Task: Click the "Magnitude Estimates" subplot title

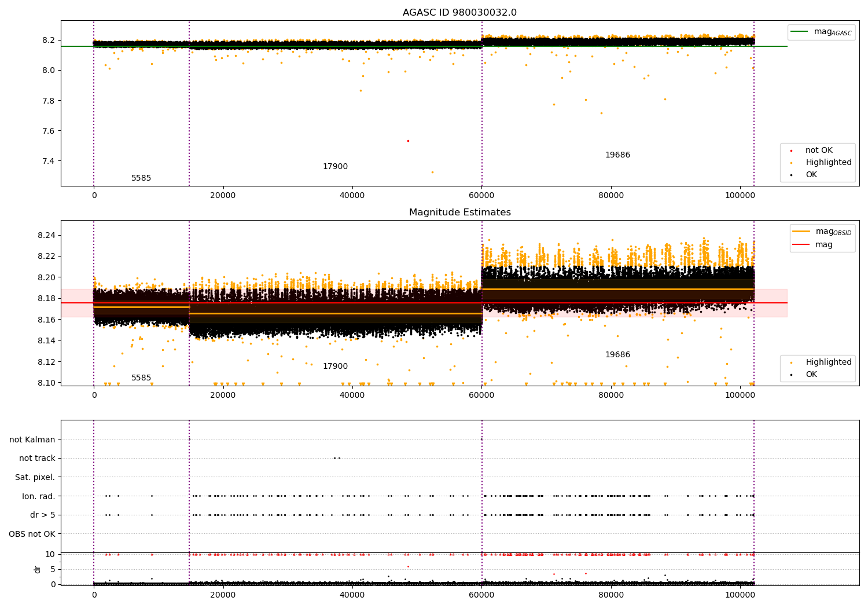Action: pyautogui.click(x=460, y=213)
